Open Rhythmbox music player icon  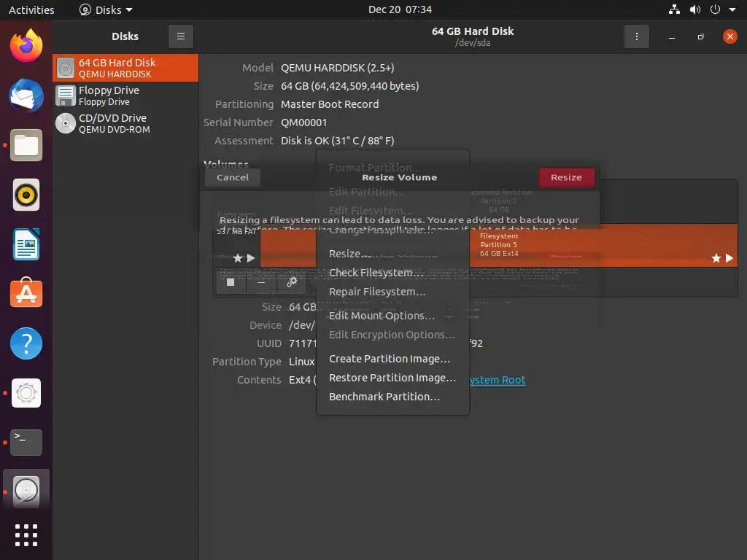click(x=26, y=195)
